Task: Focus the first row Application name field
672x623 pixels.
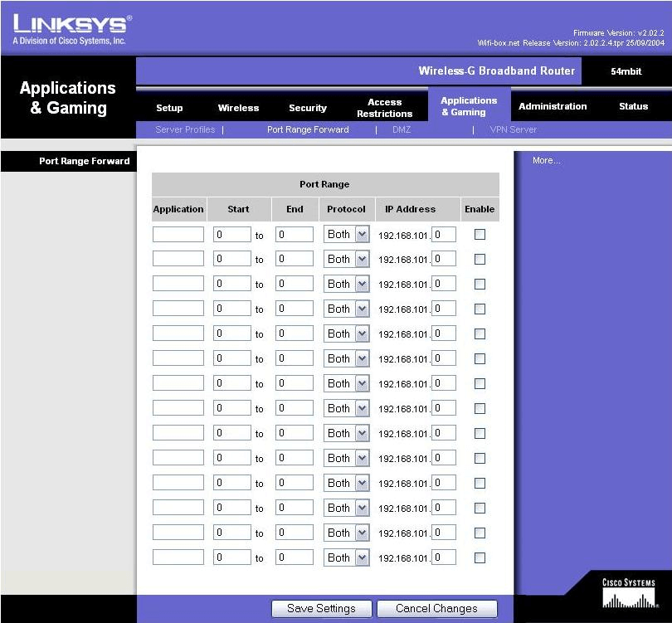Action: click(178, 235)
